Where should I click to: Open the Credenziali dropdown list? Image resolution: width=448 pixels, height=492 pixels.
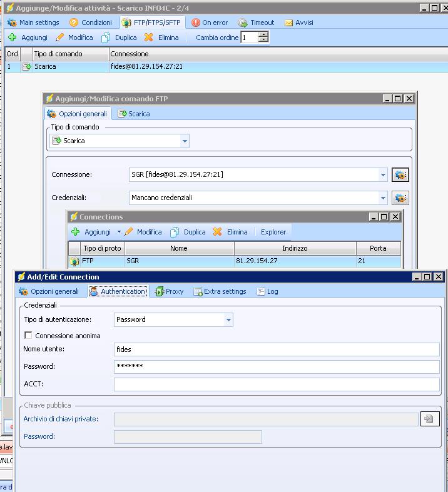383,198
